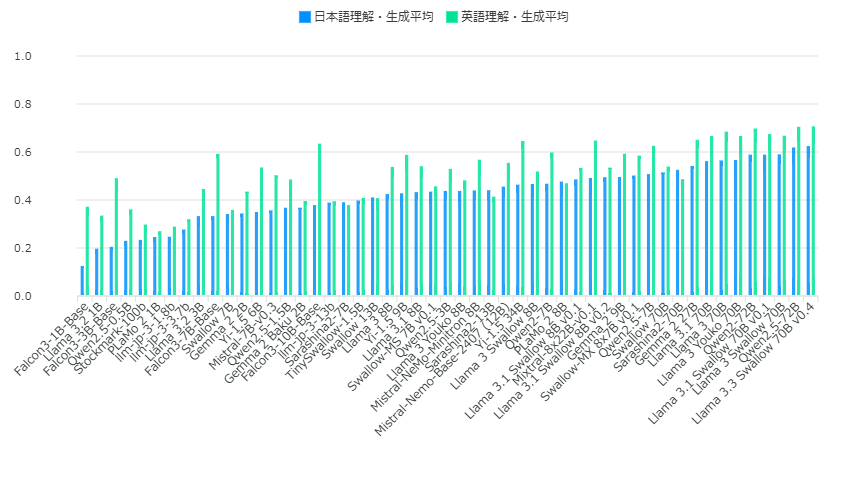Select the tall green bar for Falcon3-10B-Base

(319, 220)
